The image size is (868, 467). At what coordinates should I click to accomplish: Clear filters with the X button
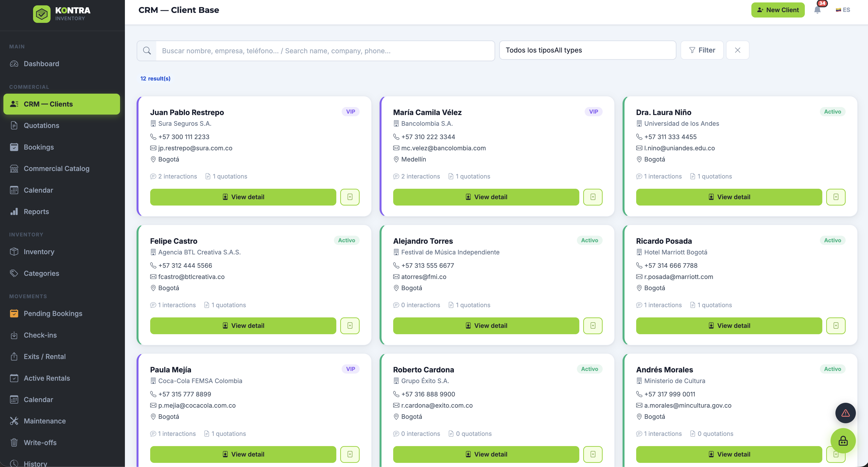[738, 50]
